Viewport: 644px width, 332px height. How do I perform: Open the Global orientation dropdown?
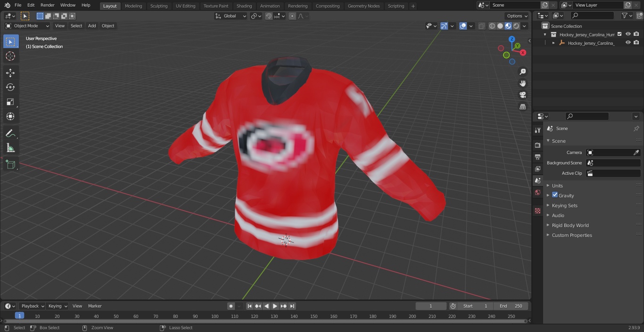pyautogui.click(x=231, y=16)
